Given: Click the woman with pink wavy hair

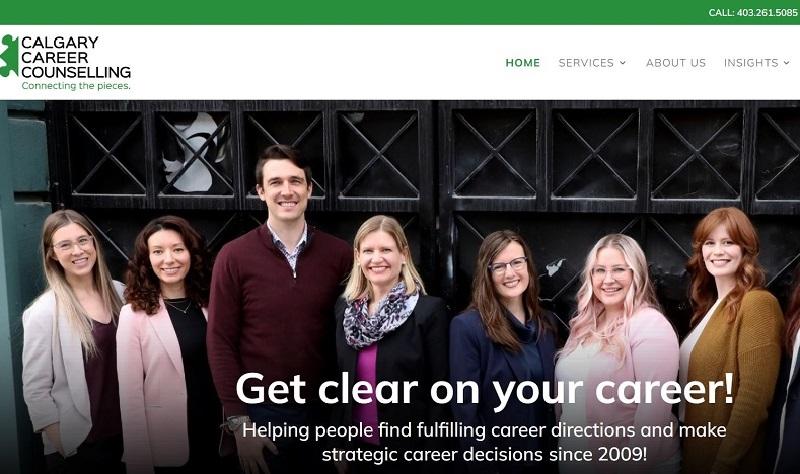Looking at the screenshot, I should 617,347.
